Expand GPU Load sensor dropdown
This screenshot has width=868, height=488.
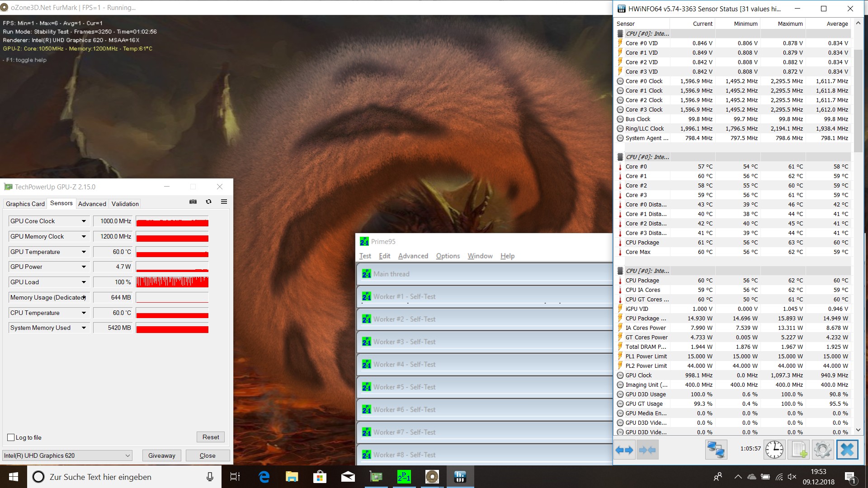pos(84,282)
